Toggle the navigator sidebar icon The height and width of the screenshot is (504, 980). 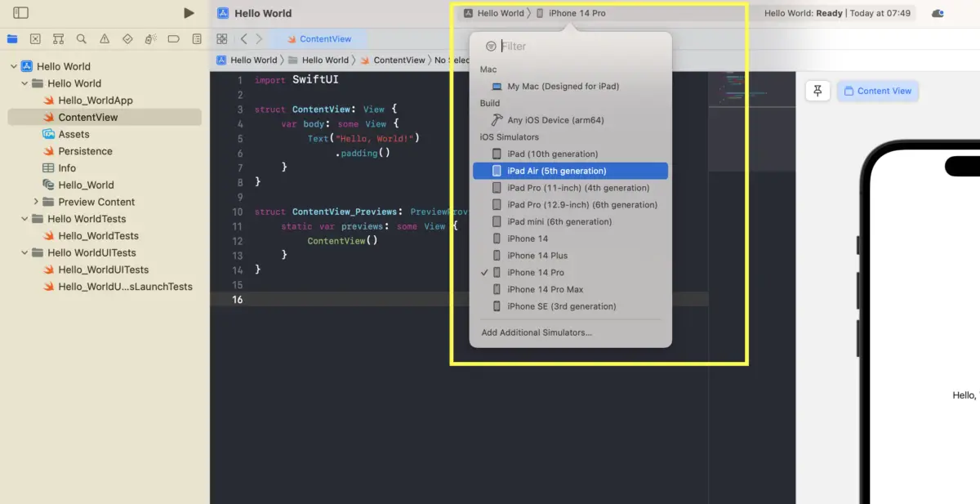[21, 13]
